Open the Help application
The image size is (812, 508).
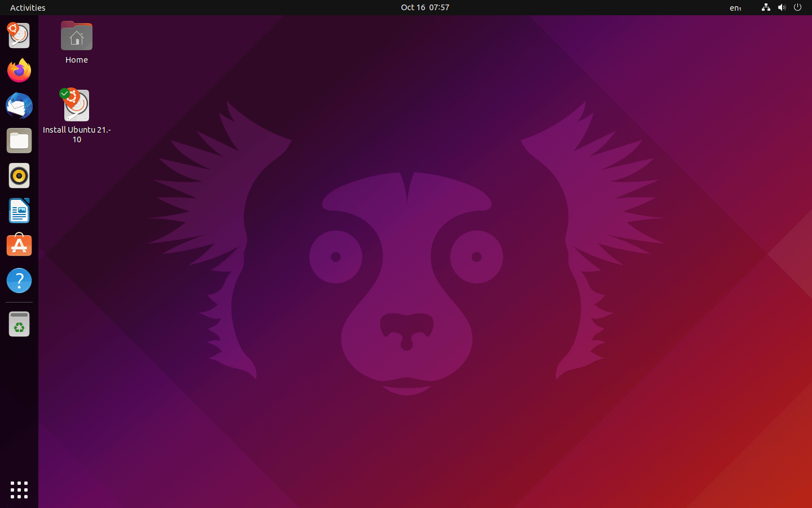click(x=19, y=281)
